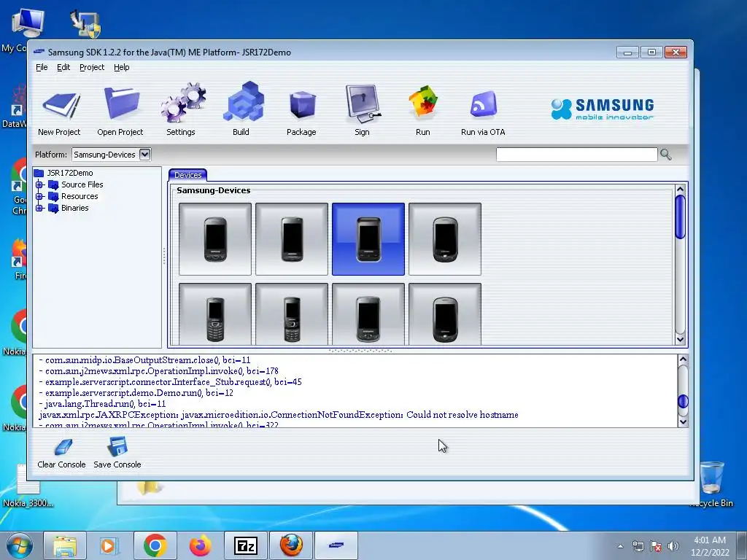Select second device in second row
This screenshot has height=560, width=747.
pos(292,314)
